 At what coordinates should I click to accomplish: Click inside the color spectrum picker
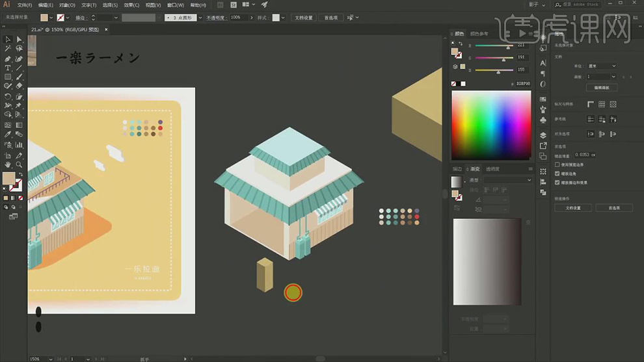[491, 123]
